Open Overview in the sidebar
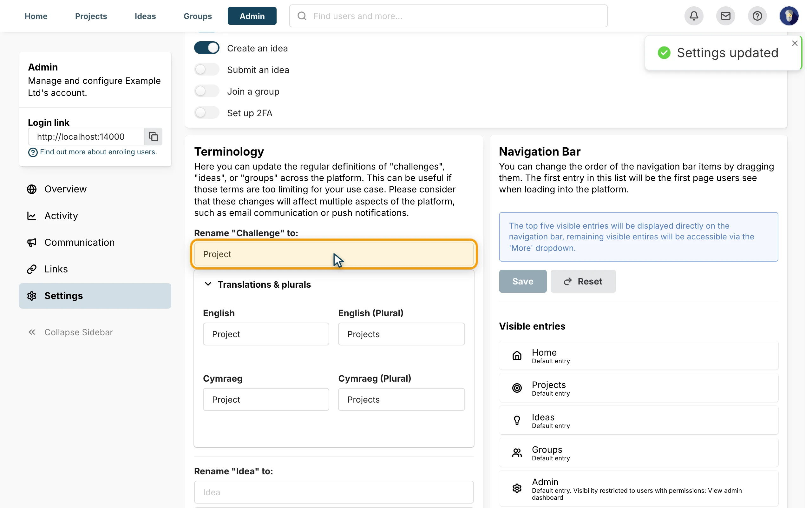This screenshot has width=812, height=508. coord(95,189)
